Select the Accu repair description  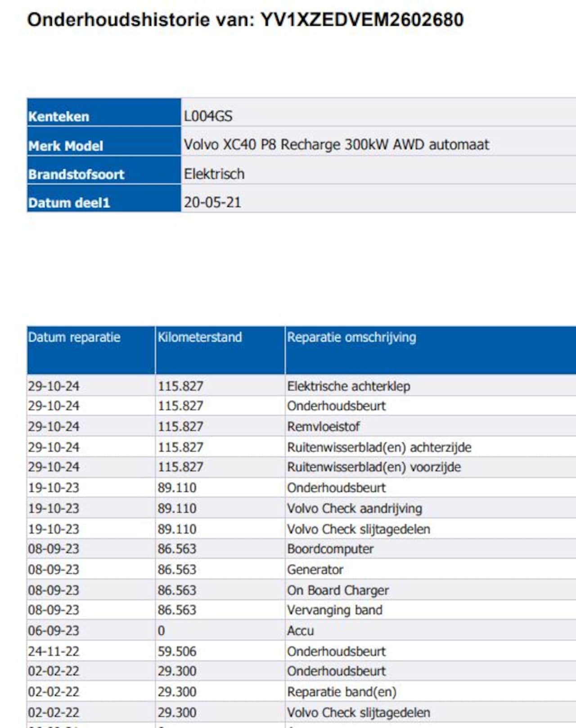[x=301, y=631]
